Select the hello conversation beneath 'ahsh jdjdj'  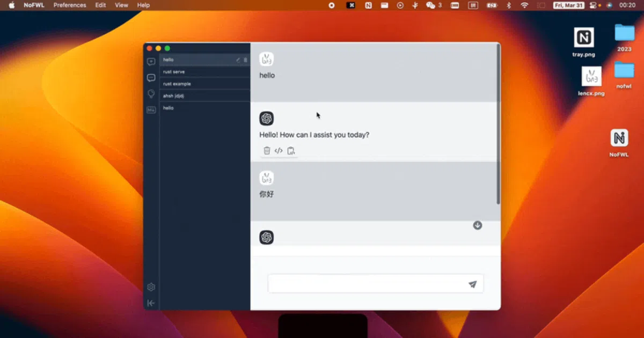(x=205, y=108)
